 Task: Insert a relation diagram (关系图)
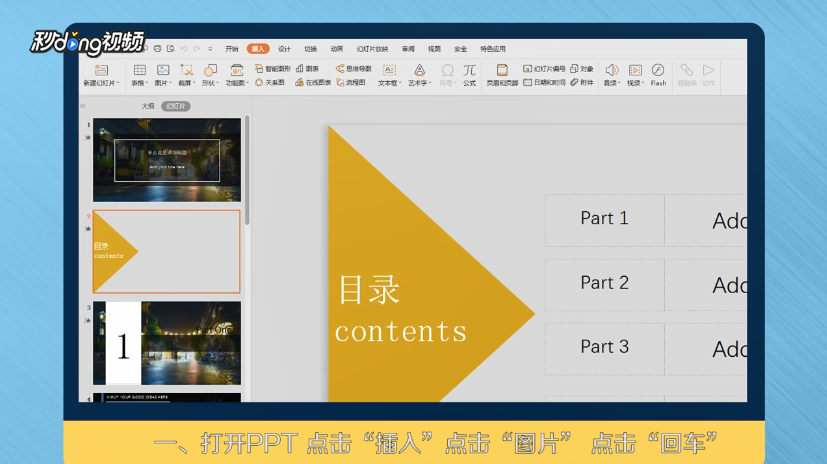pyautogui.click(x=270, y=82)
